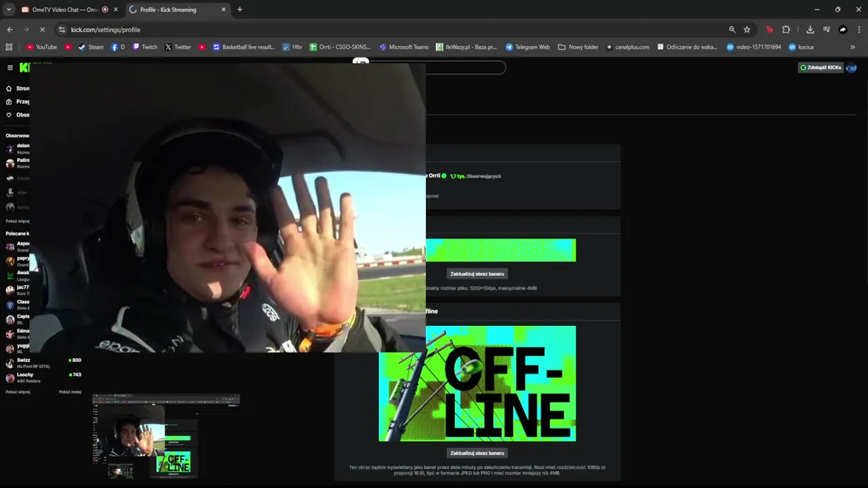Image resolution: width=868 pixels, height=488 pixels.
Task: Open the followed channels heart icon
Action: pos(9,115)
